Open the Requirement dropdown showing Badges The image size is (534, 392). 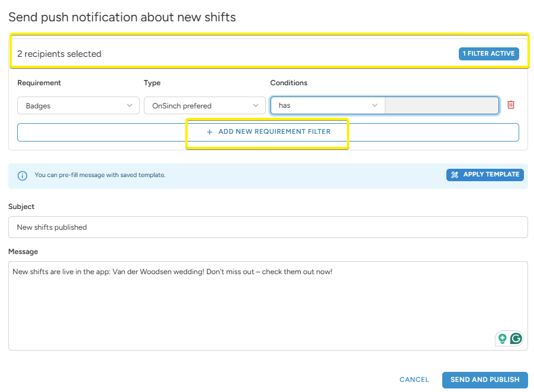[78, 105]
